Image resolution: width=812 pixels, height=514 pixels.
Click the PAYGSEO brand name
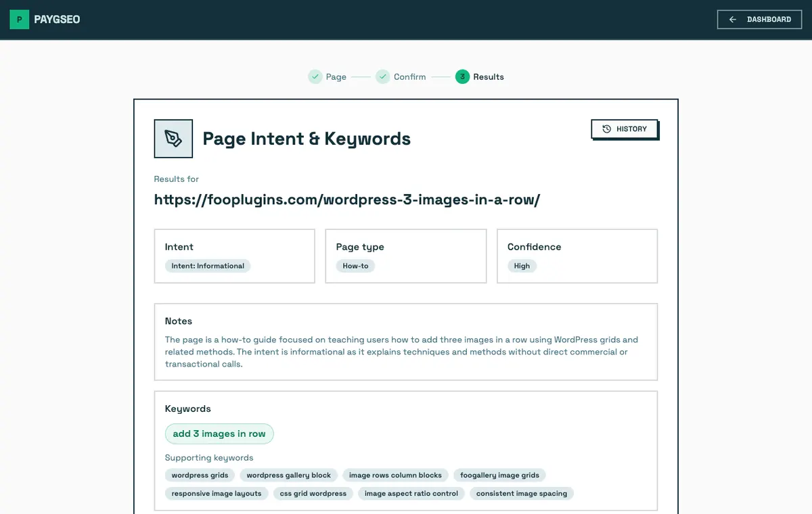click(x=57, y=20)
